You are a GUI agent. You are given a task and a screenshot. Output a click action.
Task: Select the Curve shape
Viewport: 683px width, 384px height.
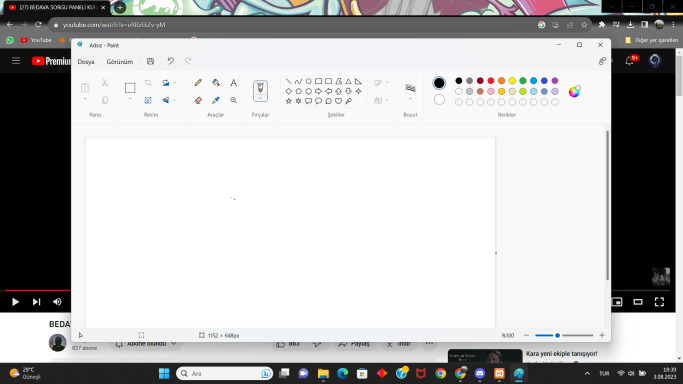298,81
